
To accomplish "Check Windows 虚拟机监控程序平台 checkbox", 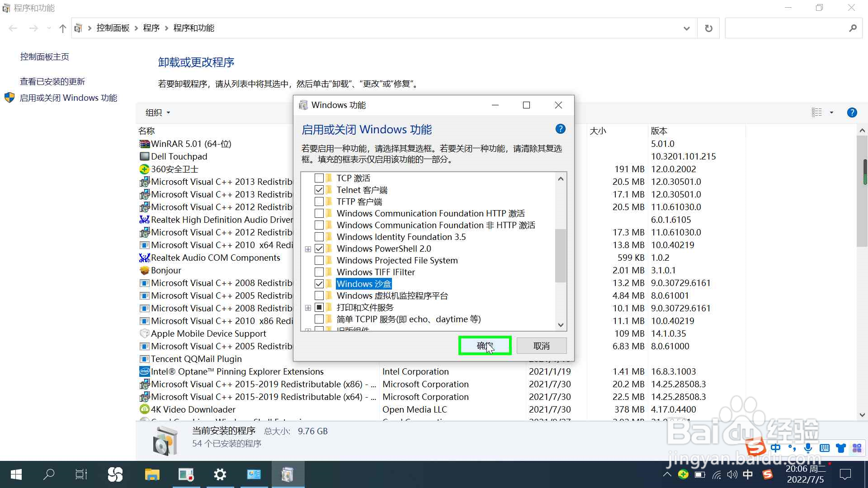I will 319,296.
